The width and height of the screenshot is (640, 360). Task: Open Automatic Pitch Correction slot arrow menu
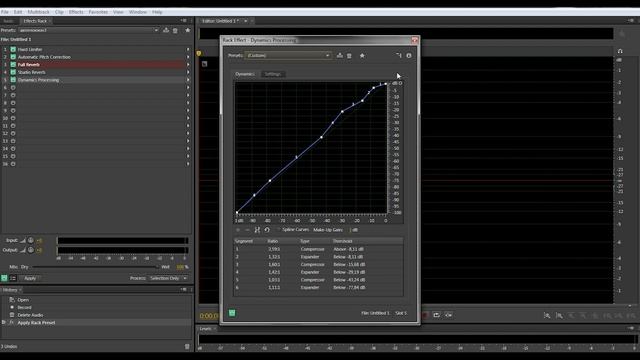pos(188,57)
